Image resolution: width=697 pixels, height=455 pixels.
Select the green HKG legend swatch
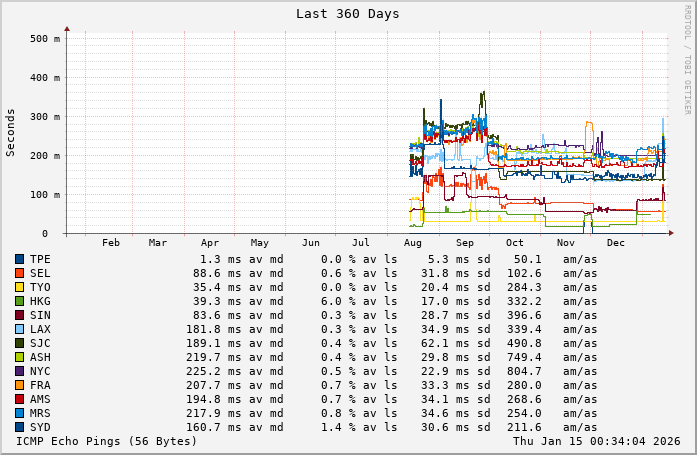click(19, 301)
